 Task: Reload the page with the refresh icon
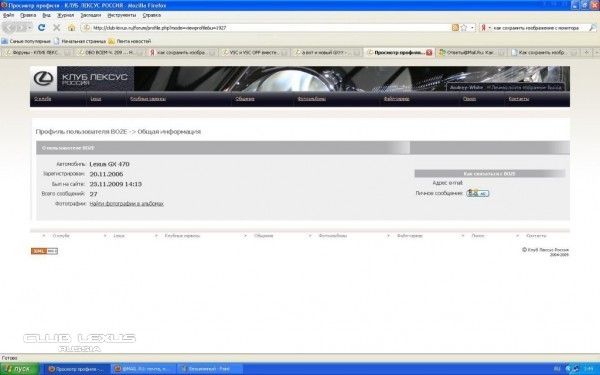coord(41,28)
